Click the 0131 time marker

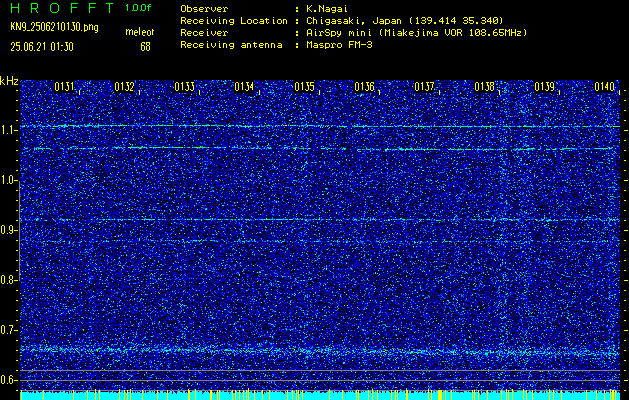pyautogui.click(x=65, y=87)
